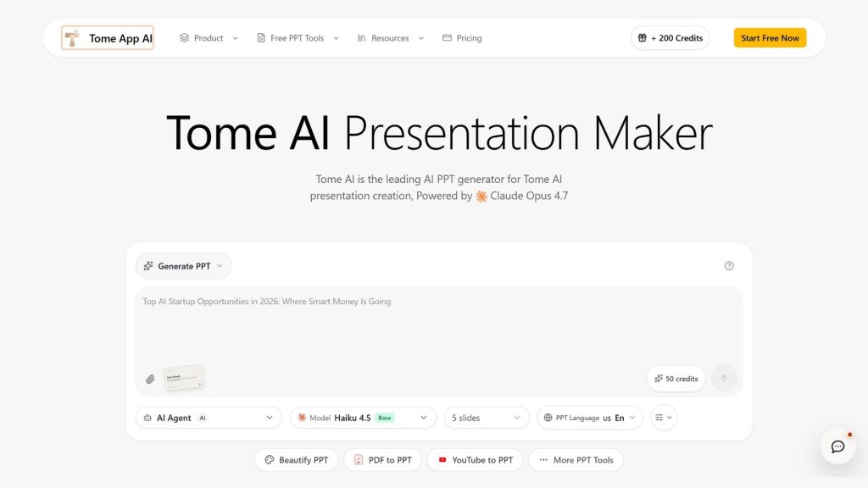Screen dimensions: 868x488
Task: Expand the Generate PPT mode dropdown
Action: click(183, 266)
